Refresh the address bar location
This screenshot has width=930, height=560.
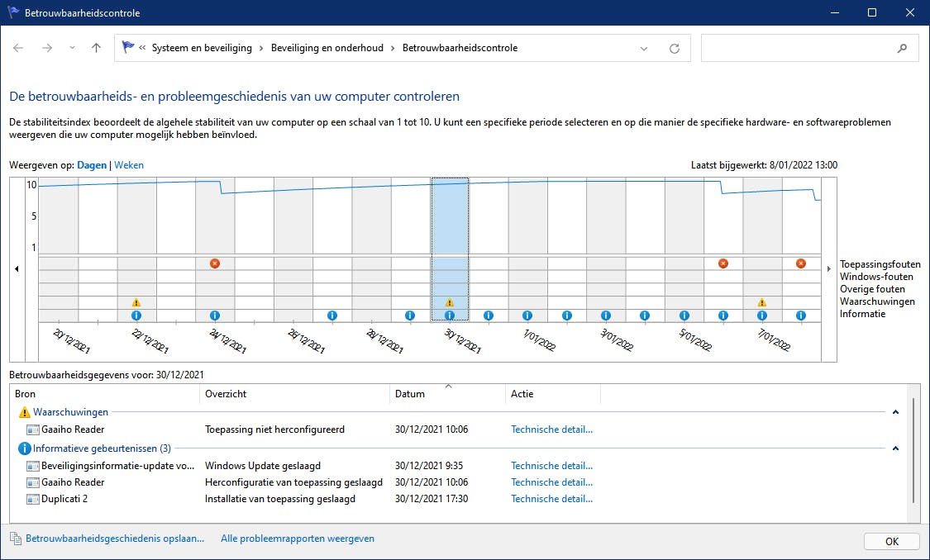coord(675,49)
